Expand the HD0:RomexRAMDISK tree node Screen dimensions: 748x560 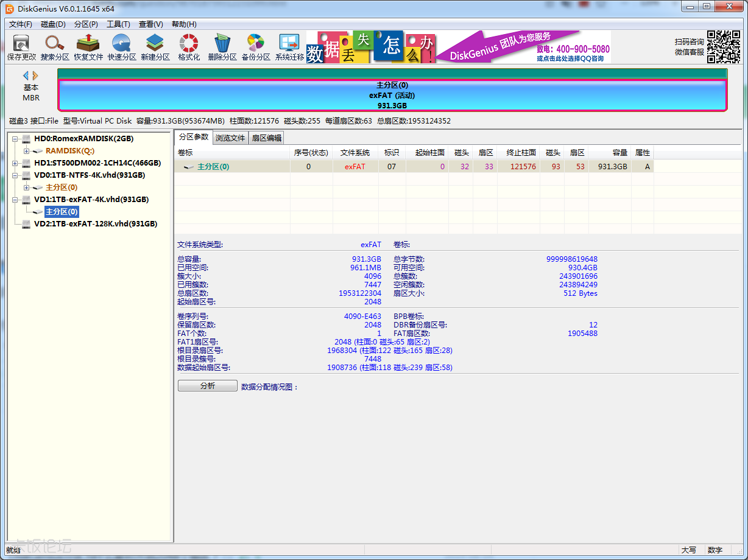(16, 138)
